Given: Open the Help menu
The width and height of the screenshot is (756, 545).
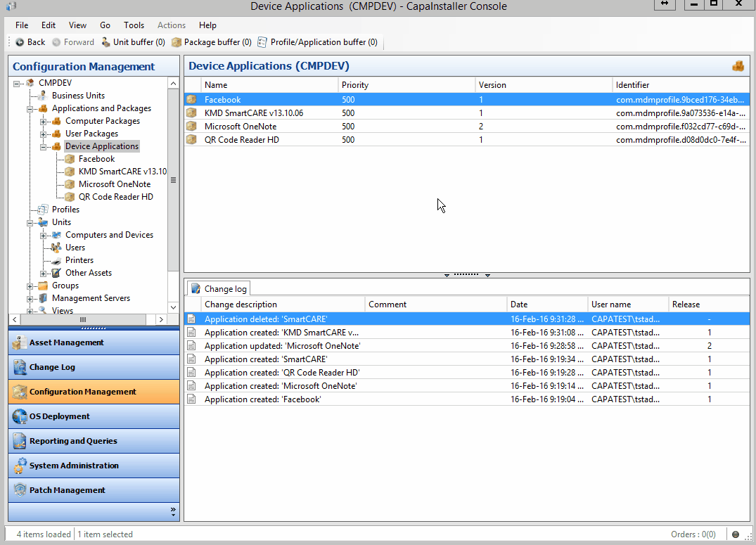Looking at the screenshot, I should (x=207, y=25).
